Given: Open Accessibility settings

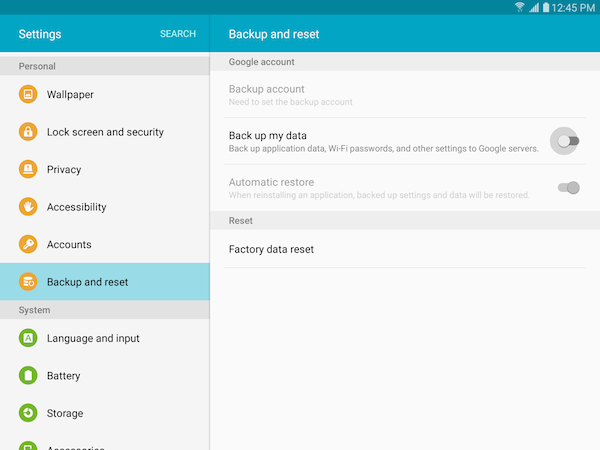Looking at the screenshot, I should click(x=105, y=207).
